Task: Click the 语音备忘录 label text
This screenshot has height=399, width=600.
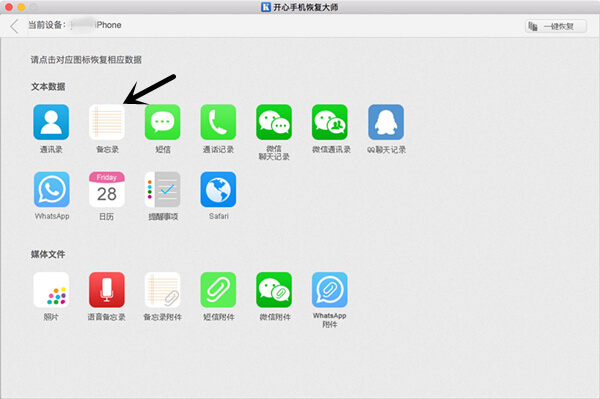Action: [107, 317]
